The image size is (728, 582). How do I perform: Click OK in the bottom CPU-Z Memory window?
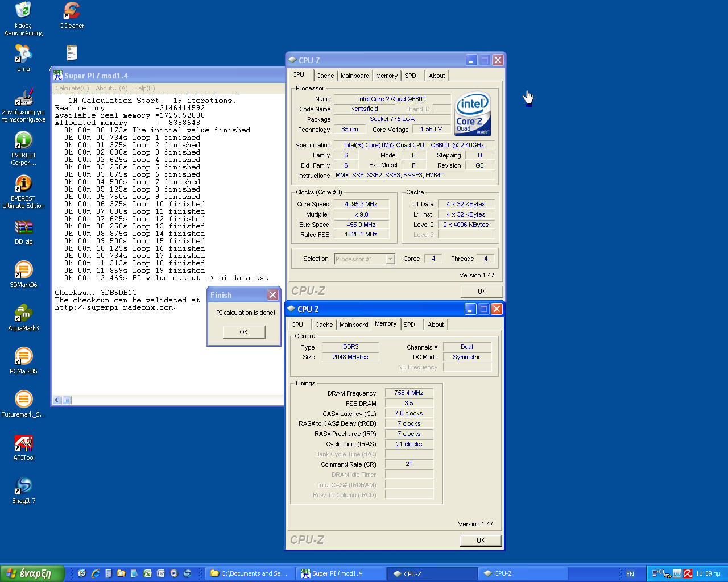pyautogui.click(x=481, y=541)
